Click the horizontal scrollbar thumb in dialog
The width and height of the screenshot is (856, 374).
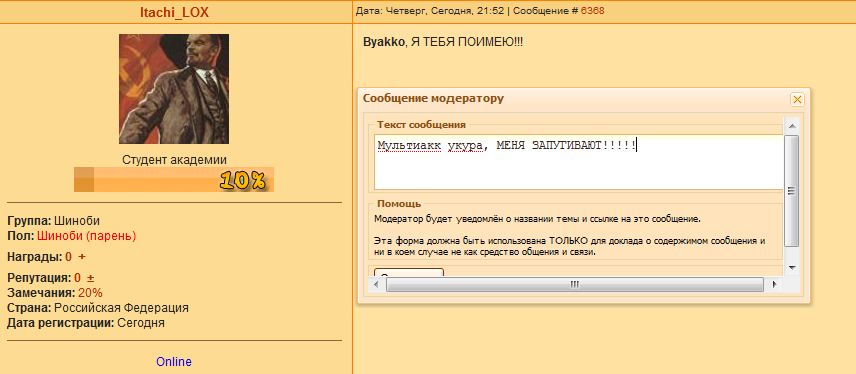[574, 284]
